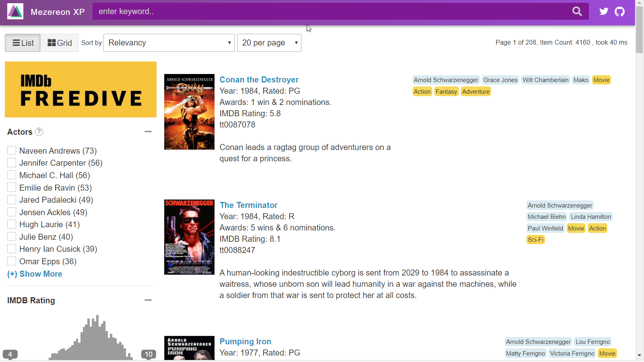This screenshot has height=362, width=644.
Task: Click the search magnifier icon
Action: 577,12
